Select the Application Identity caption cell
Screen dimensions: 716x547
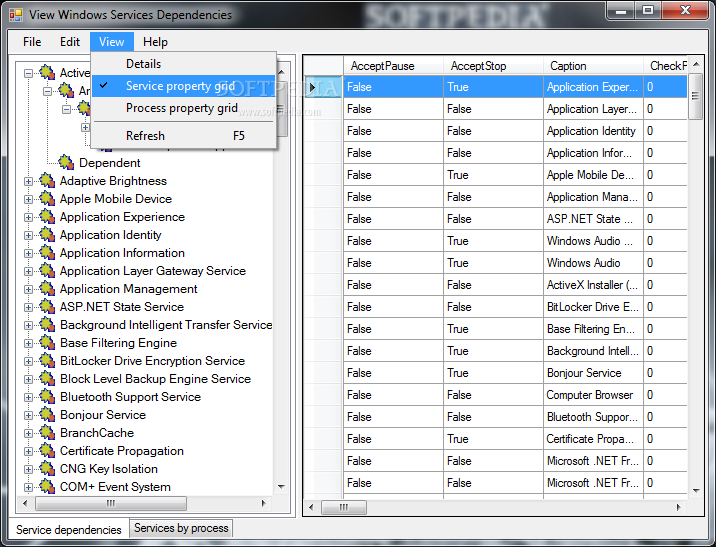tap(593, 131)
